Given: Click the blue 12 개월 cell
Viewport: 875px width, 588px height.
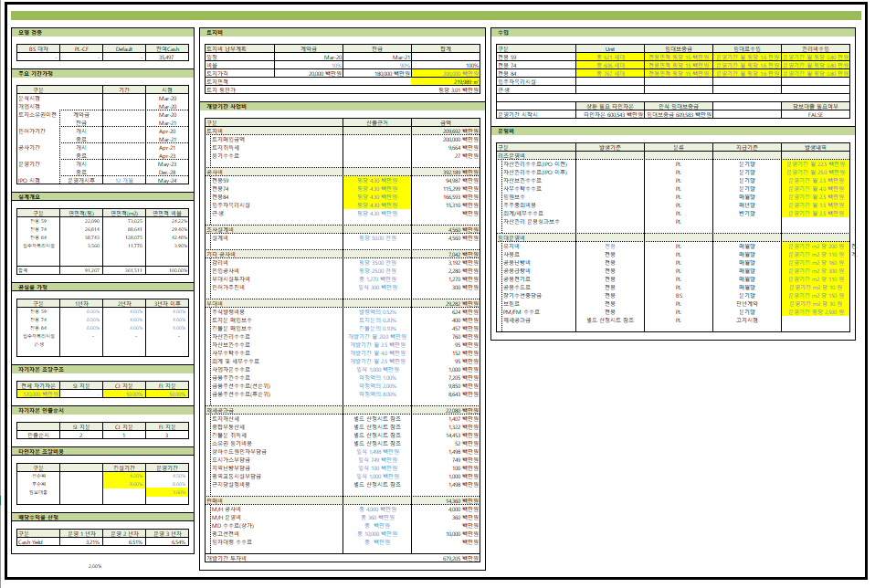Looking at the screenshot, I should (x=124, y=181).
